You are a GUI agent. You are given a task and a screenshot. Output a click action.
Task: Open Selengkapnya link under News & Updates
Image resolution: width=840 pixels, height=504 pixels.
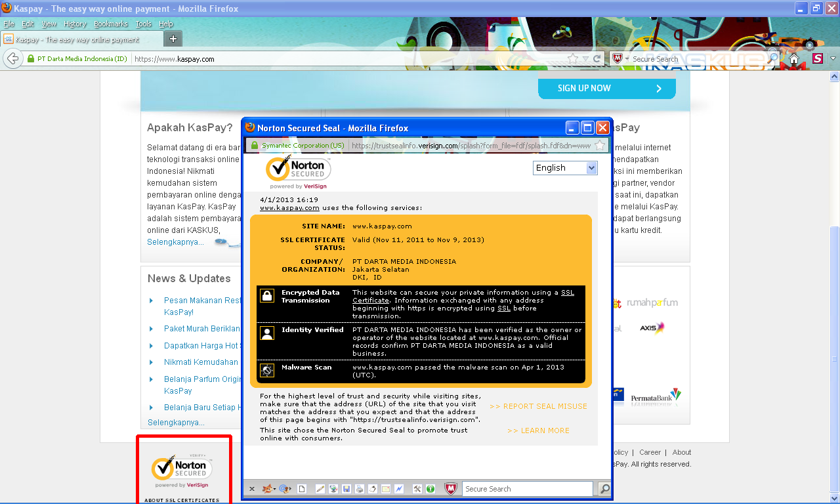pyautogui.click(x=176, y=423)
